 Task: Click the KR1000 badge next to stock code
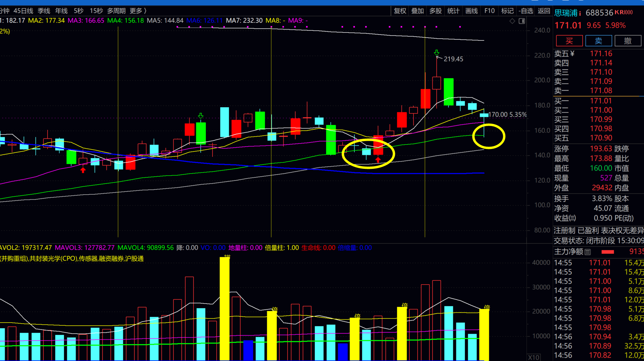(x=623, y=12)
